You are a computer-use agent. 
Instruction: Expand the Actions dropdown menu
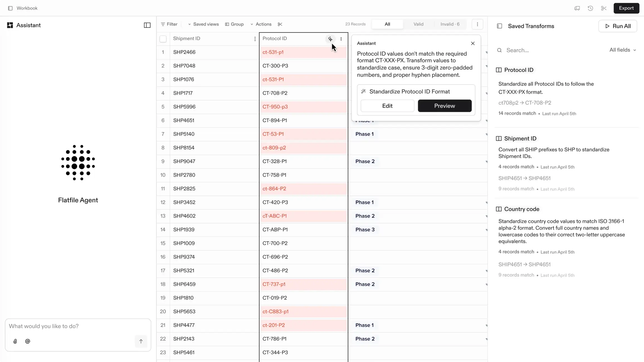point(261,24)
